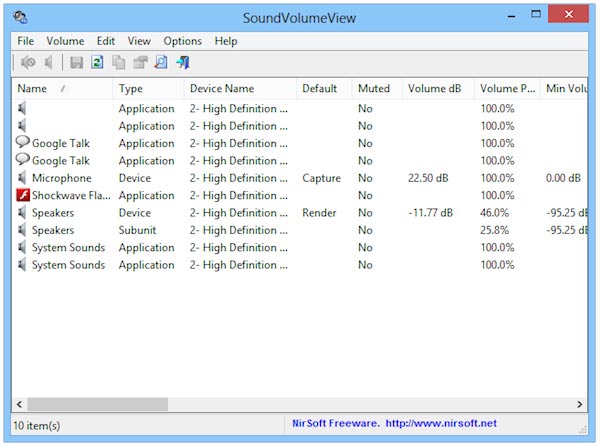The width and height of the screenshot is (600, 446).
Task: Open the Help menu
Action: click(x=226, y=41)
